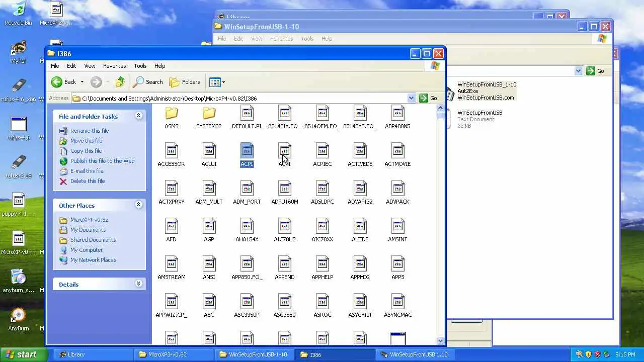Open the Search toolbar button
The height and width of the screenshot is (362, 644).
[148, 82]
